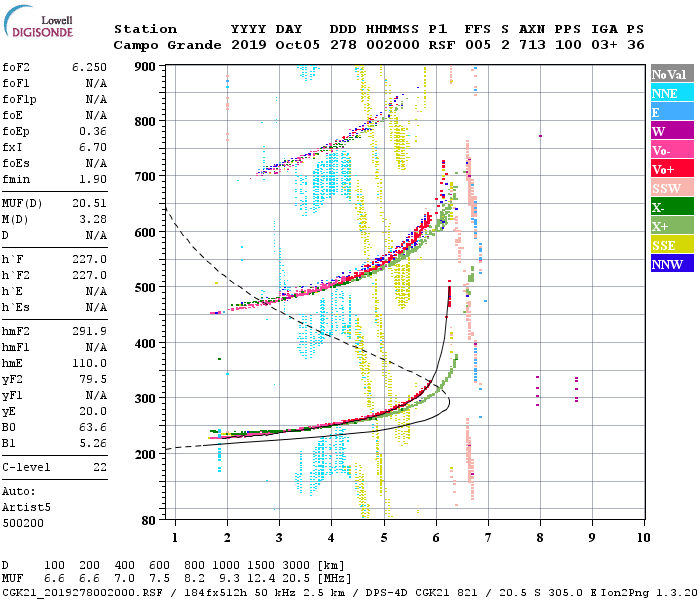
Task: Click the C-level value 22
Action: tap(100, 467)
